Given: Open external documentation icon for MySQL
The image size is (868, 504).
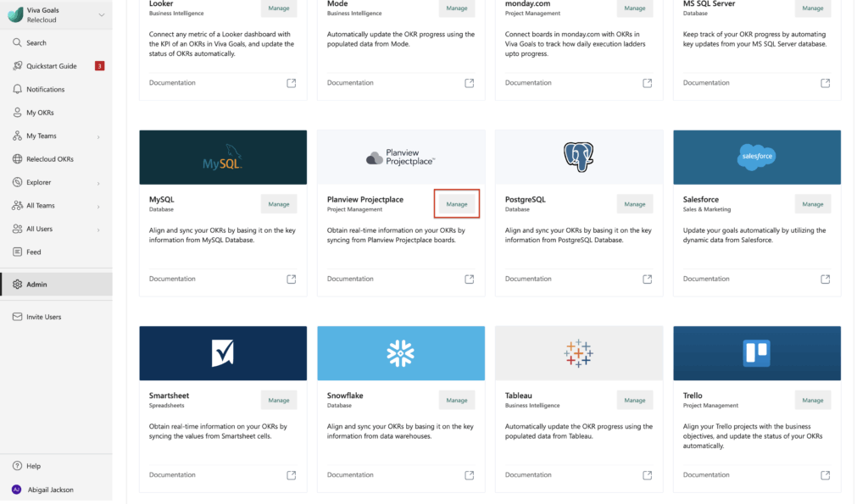Looking at the screenshot, I should pos(292,279).
